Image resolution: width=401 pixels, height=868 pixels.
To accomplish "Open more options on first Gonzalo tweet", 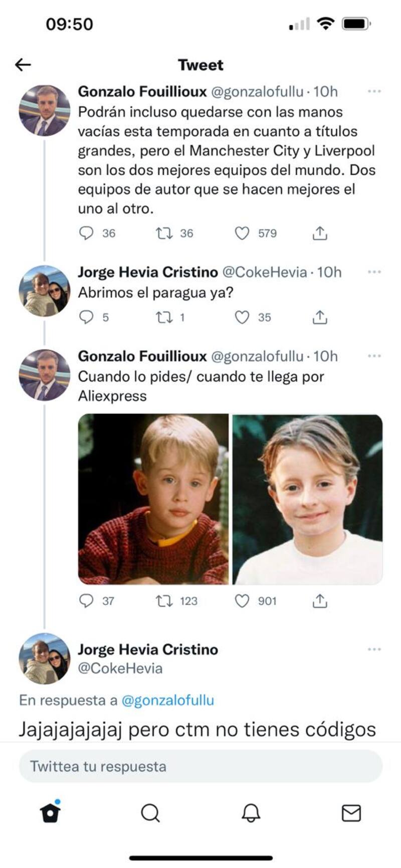I will [x=374, y=91].
